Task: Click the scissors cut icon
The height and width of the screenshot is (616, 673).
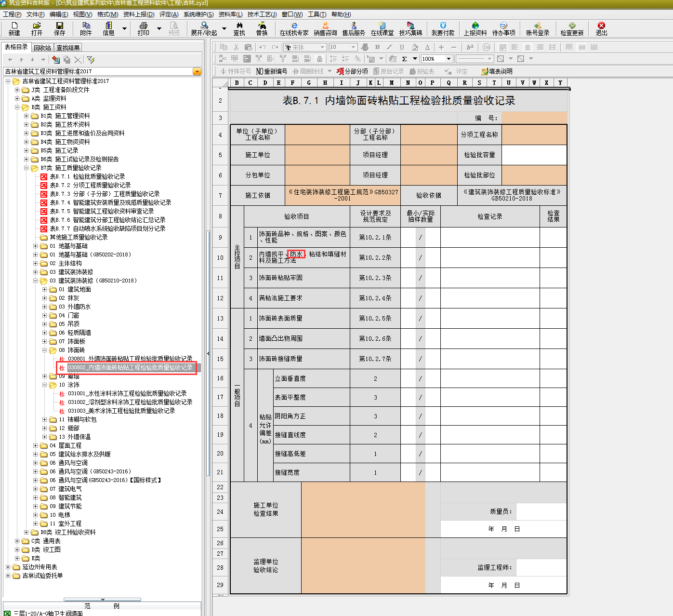Action: (236, 47)
